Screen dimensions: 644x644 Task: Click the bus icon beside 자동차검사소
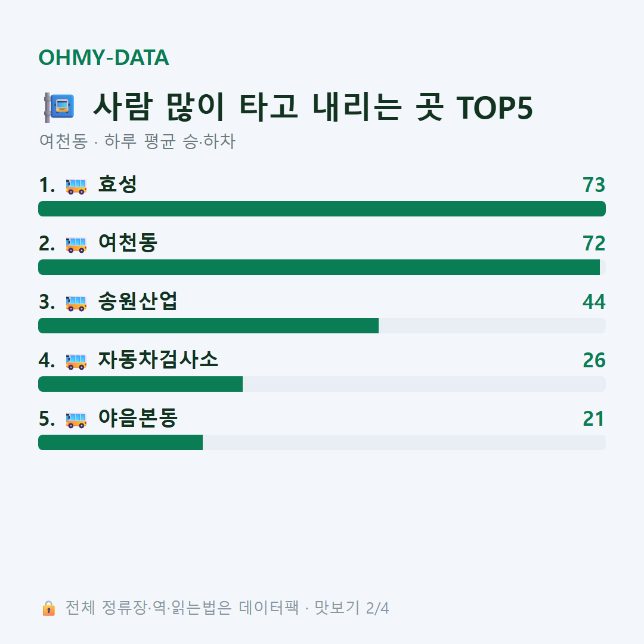tap(76, 361)
